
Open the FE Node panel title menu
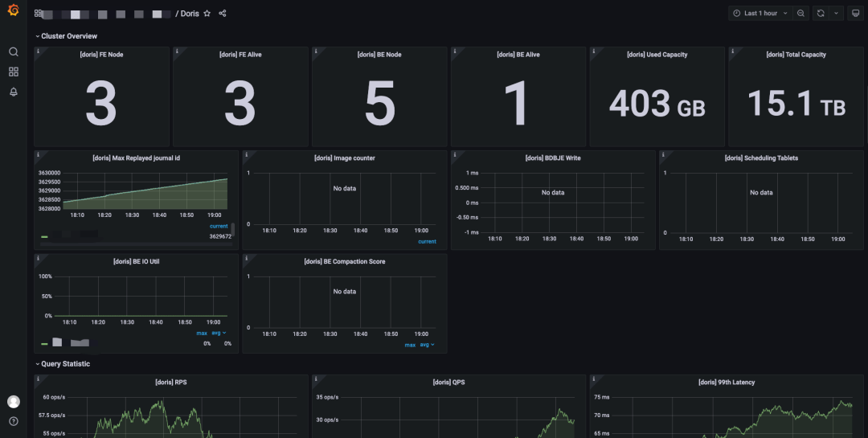[x=101, y=55]
